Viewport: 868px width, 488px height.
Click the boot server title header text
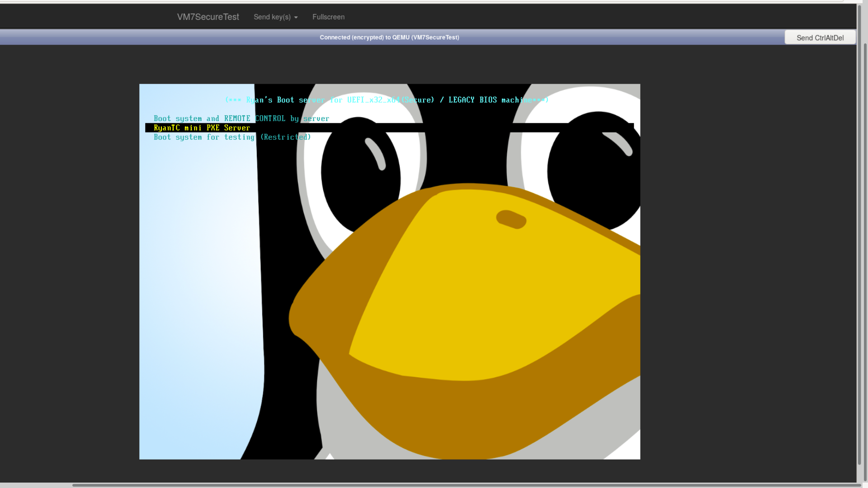coord(387,100)
